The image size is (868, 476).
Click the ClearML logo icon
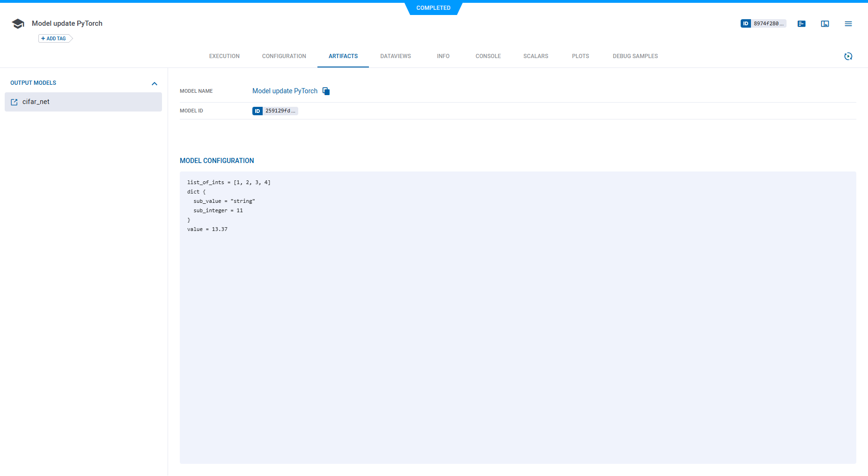18,23
